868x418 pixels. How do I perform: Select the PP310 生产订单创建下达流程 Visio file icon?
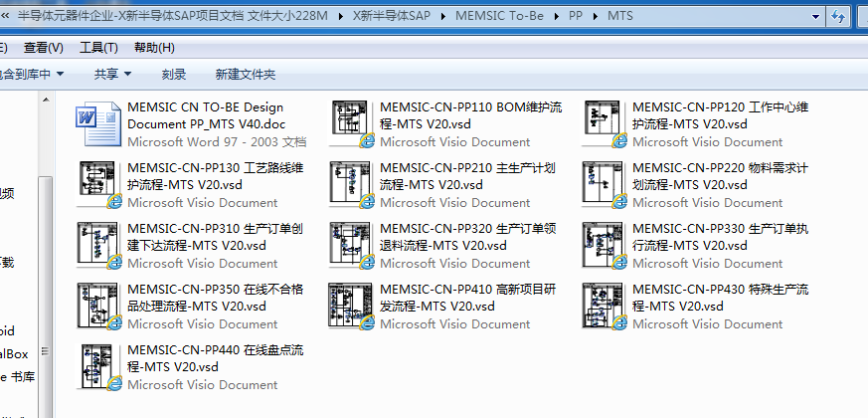[x=98, y=246]
